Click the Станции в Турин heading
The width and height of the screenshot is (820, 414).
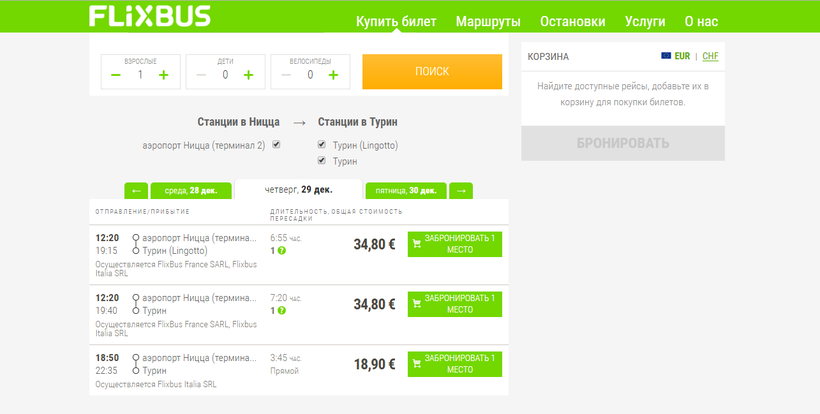click(358, 122)
